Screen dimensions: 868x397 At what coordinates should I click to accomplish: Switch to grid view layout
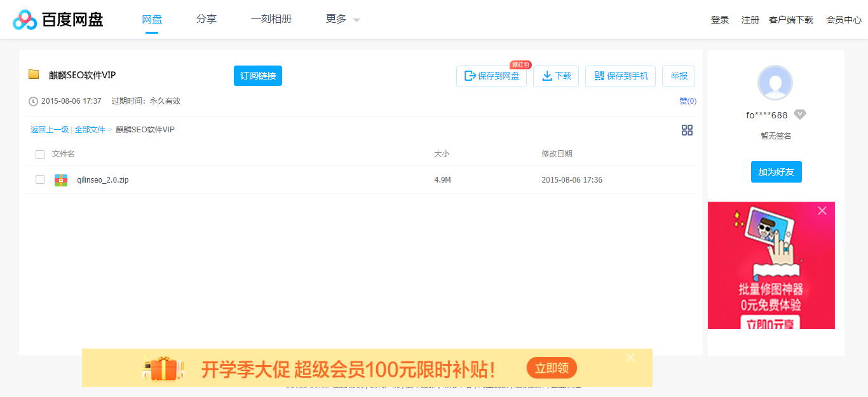point(687,130)
